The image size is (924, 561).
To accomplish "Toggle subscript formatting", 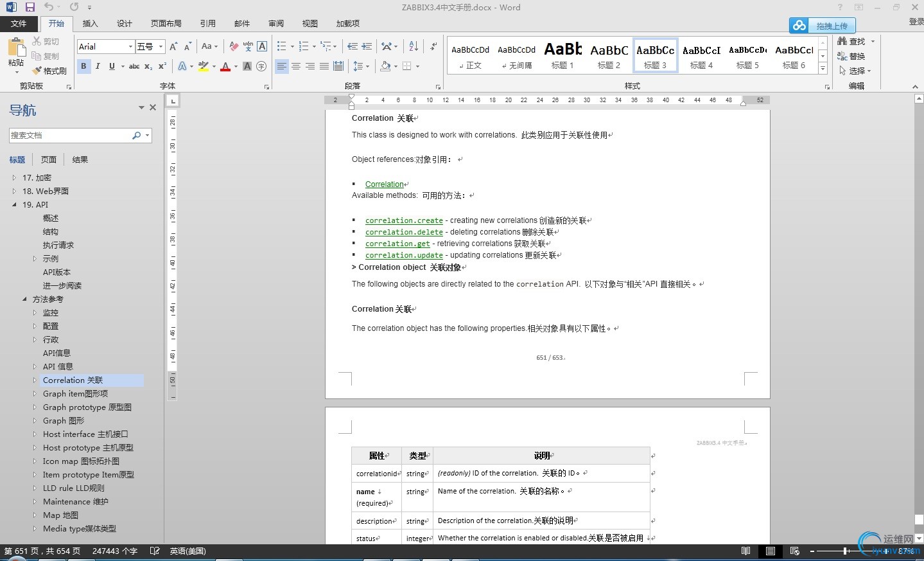I will [x=148, y=66].
